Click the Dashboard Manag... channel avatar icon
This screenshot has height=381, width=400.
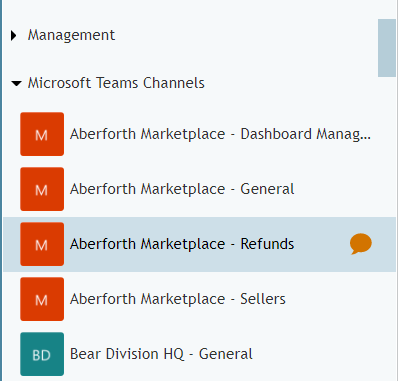42,134
